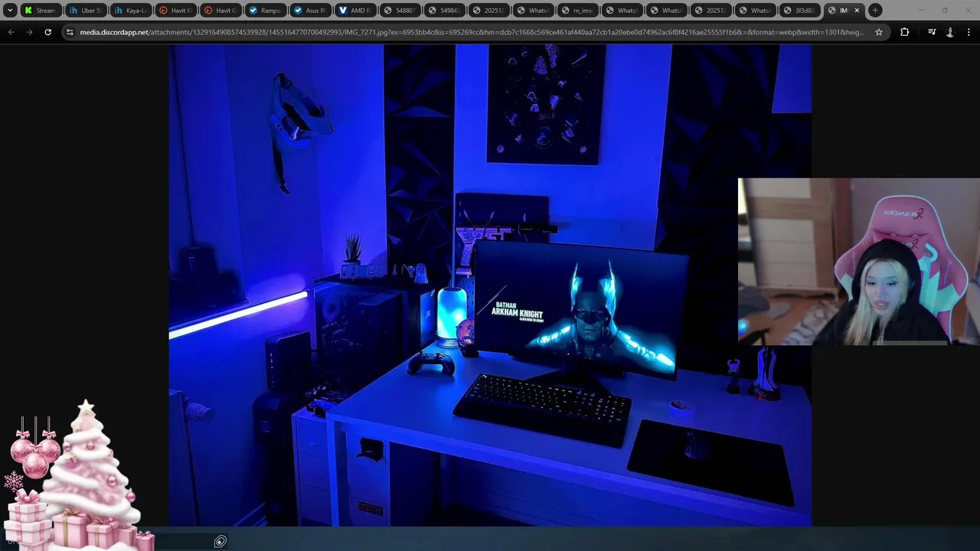Go forward to the next page
980x551 pixels.
(x=29, y=32)
